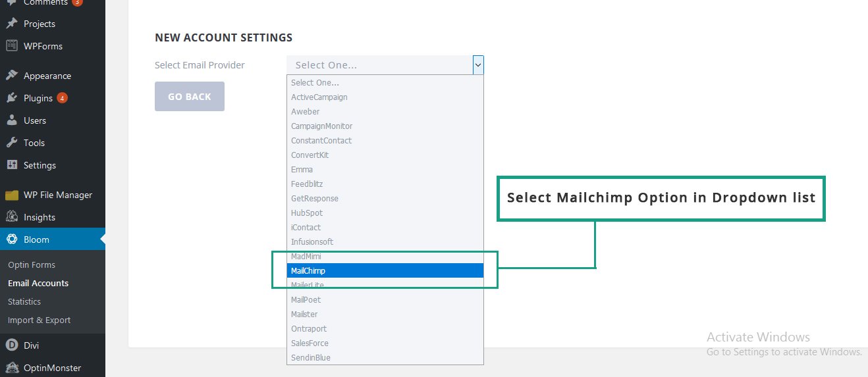Open the OptinMonster menu
Viewport: 868px width, 377px height.
click(53, 367)
